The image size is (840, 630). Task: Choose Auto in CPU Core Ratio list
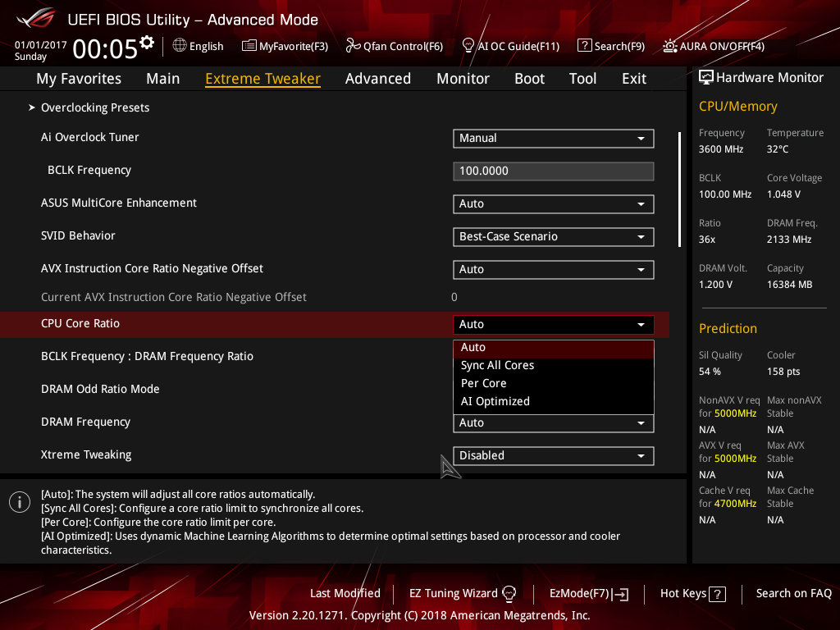[554, 348]
